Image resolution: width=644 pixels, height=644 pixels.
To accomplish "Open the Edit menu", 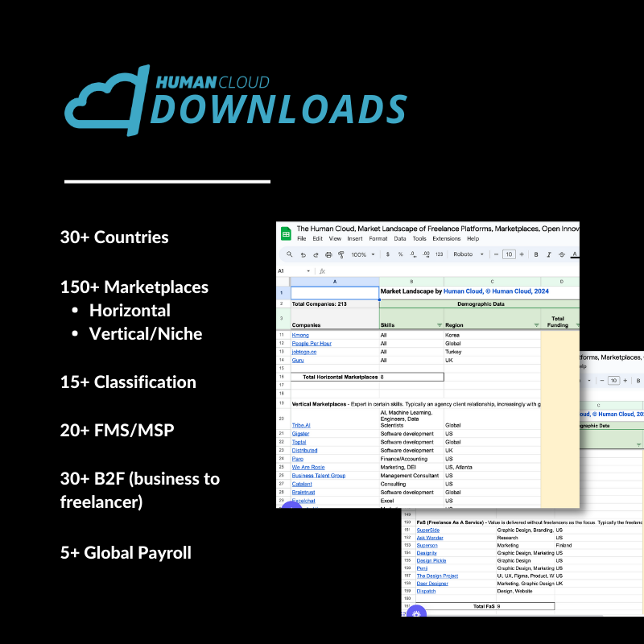I will click(x=317, y=238).
